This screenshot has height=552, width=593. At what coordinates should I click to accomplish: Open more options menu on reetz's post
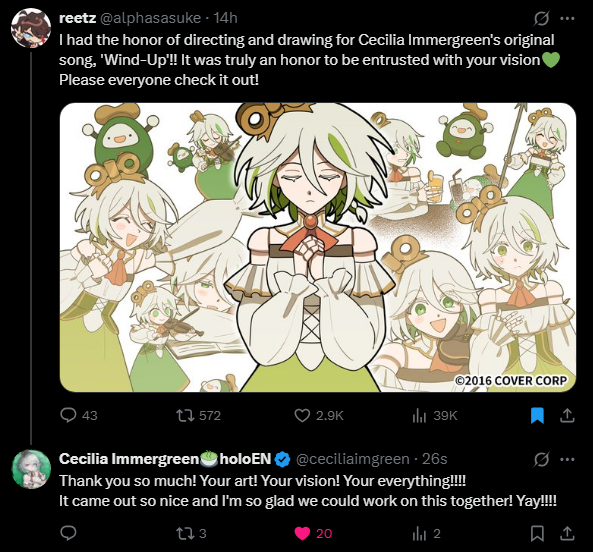click(x=567, y=18)
